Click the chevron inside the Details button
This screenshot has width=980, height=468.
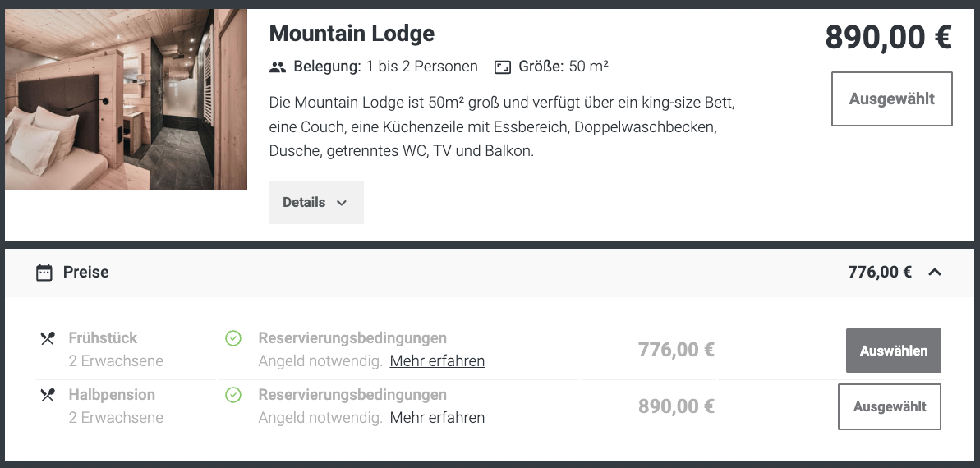click(x=341, y=203)
